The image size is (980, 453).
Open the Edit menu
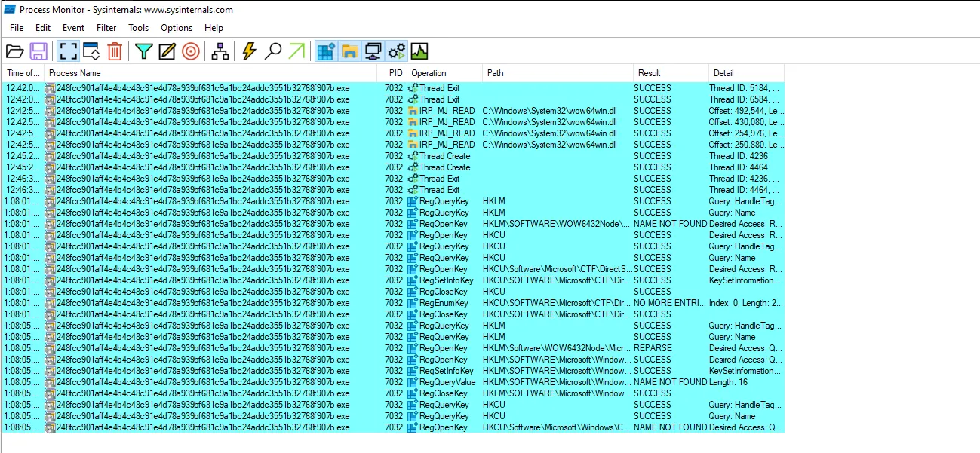[43, 28]
